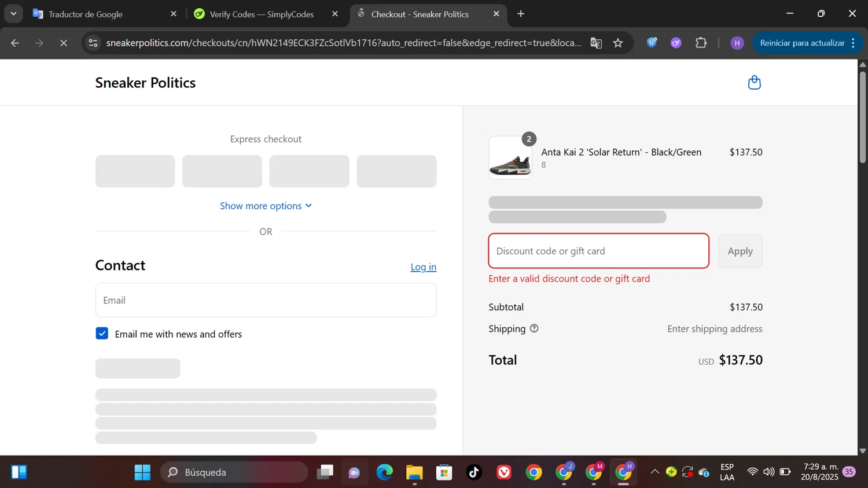Bookmark this page with the star icon
The height and width of the screenshot is (488, 868).
618,43
